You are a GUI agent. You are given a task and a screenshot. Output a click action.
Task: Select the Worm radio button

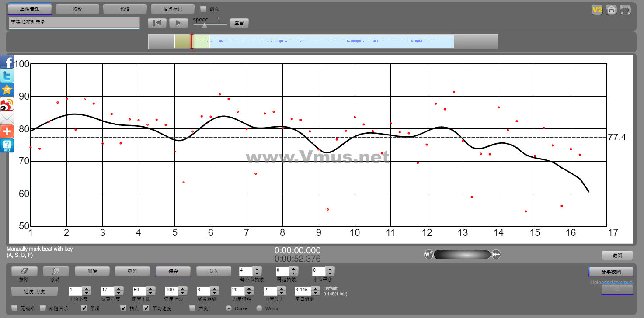click(259, 308)
